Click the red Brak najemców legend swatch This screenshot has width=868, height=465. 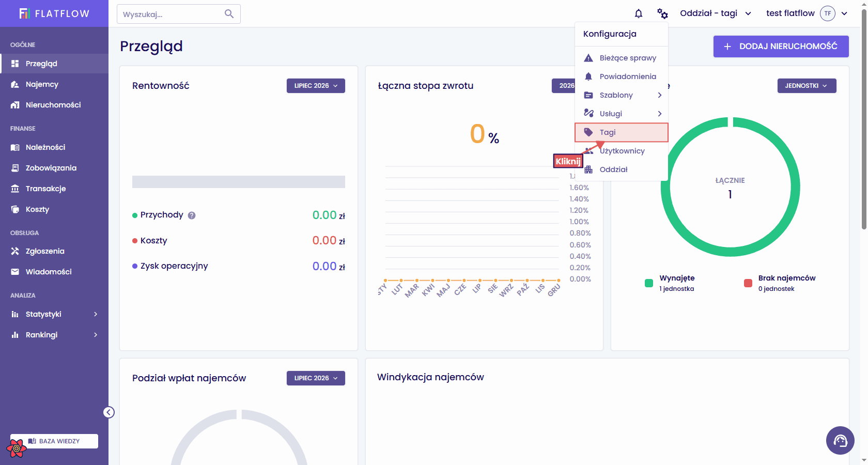[748, 283]
